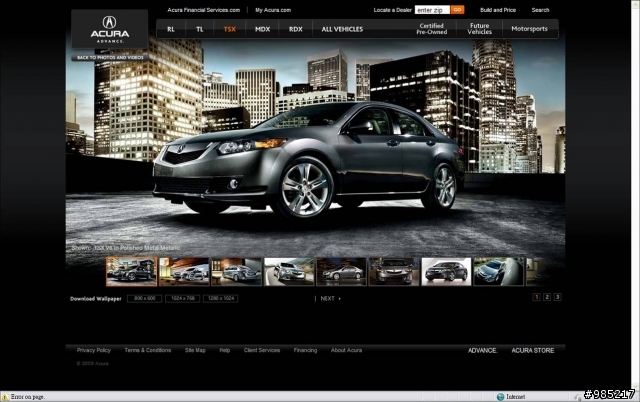Click the orange GO button
This screenshot has height=402, width=640.
coord(458,10)
